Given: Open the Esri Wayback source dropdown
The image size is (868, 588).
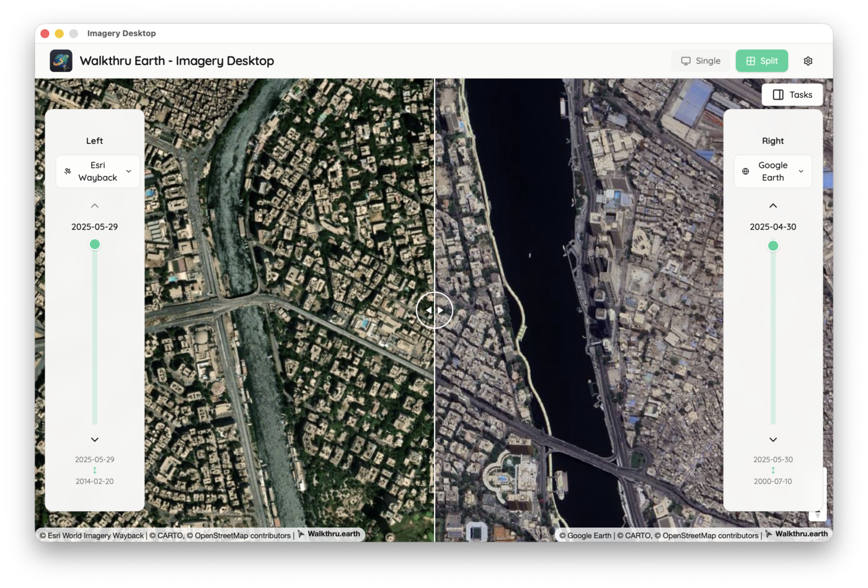Looking at the screenshot, I should coord(97,171).
